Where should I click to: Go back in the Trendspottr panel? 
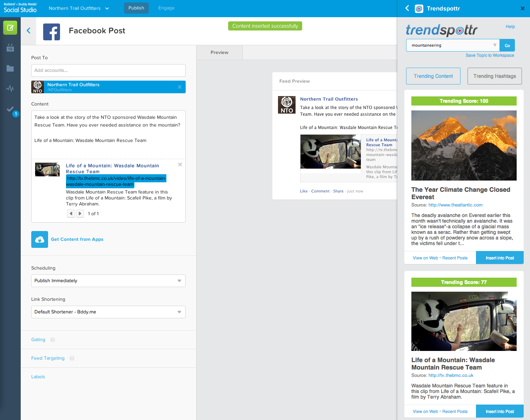tap(407, 8)
